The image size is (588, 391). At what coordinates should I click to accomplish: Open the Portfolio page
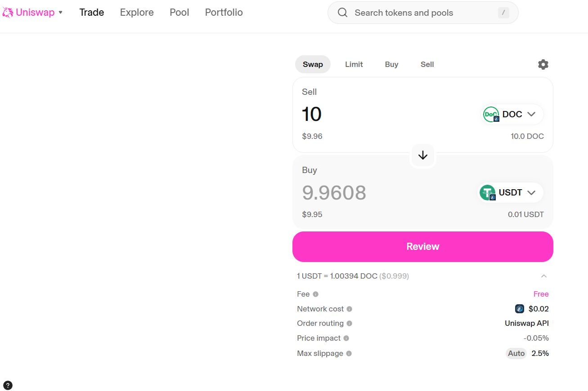point(224,12)
